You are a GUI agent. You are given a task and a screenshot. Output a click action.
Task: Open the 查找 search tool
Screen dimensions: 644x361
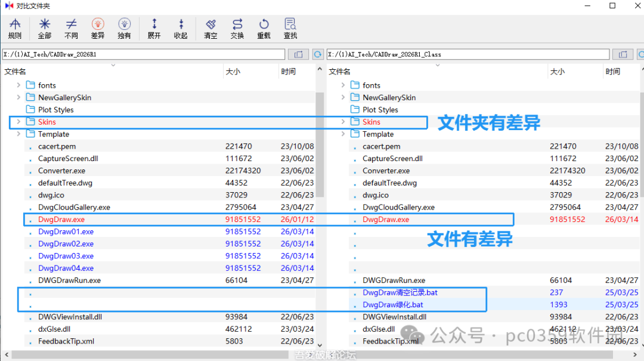click(x=290, y=28)
